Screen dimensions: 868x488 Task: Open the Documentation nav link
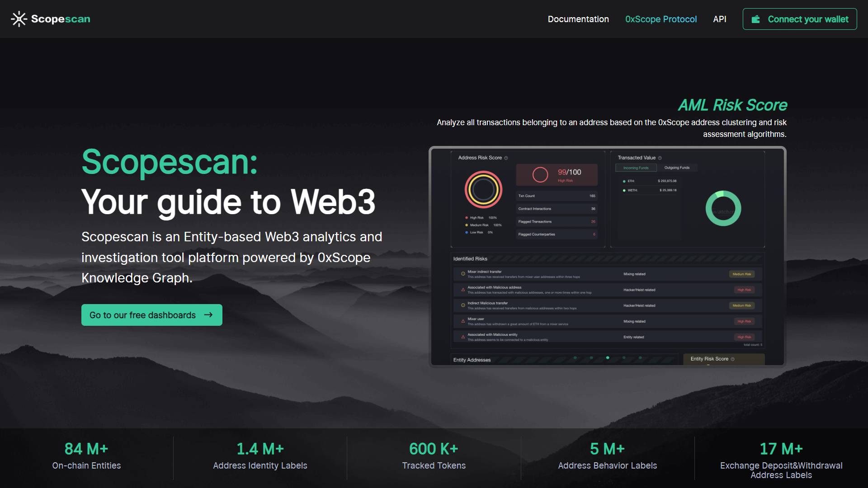point(578,19)
